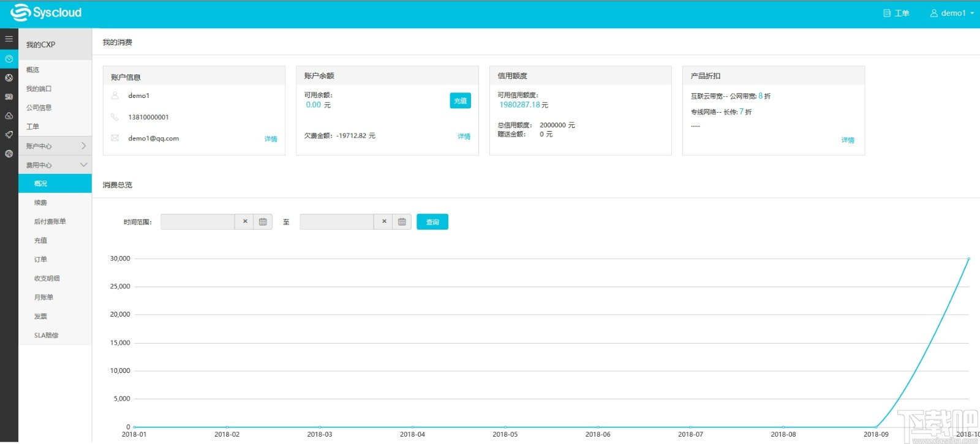Toggle the hamburger menu in left rail
The image size is (980, 444).
click(x=9, y=39)
